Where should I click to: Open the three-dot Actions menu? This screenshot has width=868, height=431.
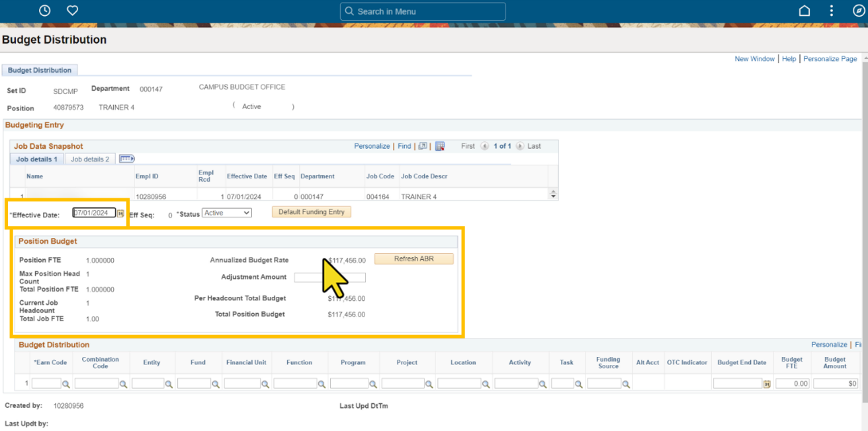[832, 11]
